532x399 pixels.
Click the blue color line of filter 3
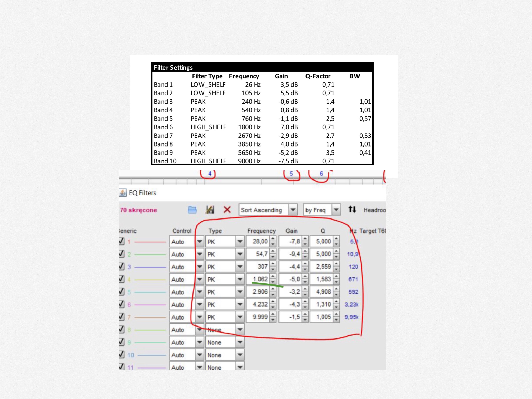(150, 267)
